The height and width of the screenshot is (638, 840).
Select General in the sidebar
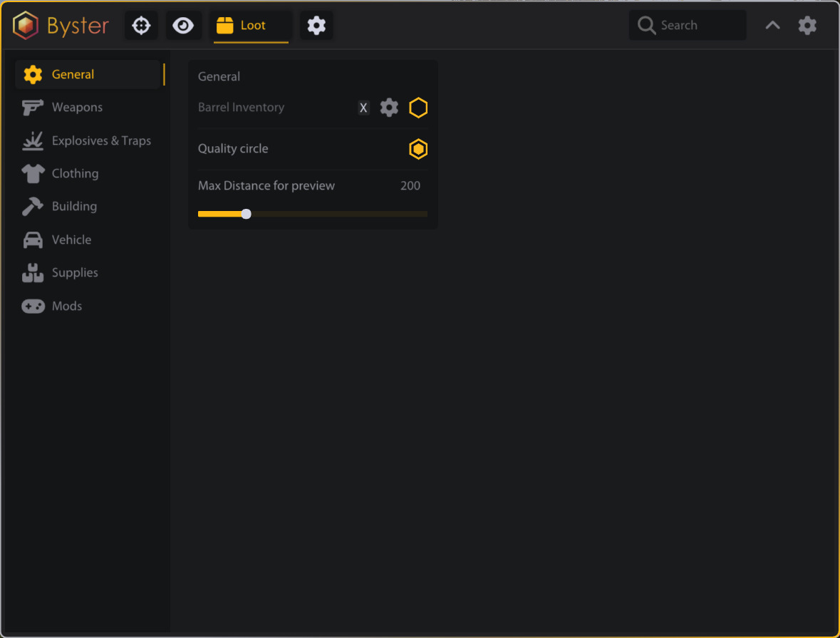[73, 74]
